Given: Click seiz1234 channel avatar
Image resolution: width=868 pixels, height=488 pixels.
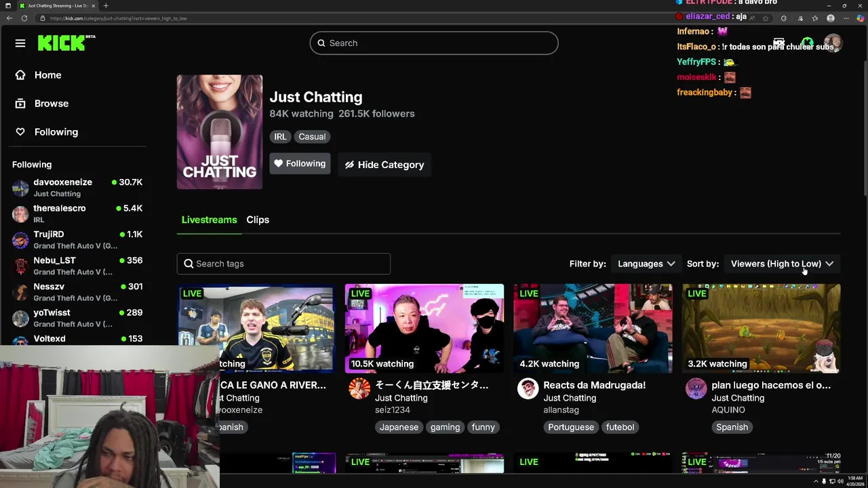Looking at the screenshot, I should click(359, 389).
